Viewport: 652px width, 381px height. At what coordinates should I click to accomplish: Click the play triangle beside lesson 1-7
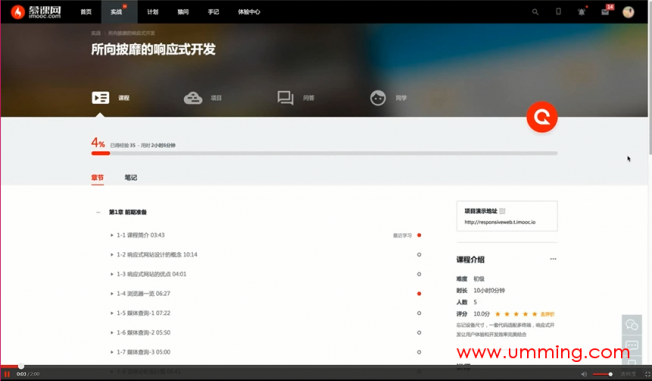(111, 353)
